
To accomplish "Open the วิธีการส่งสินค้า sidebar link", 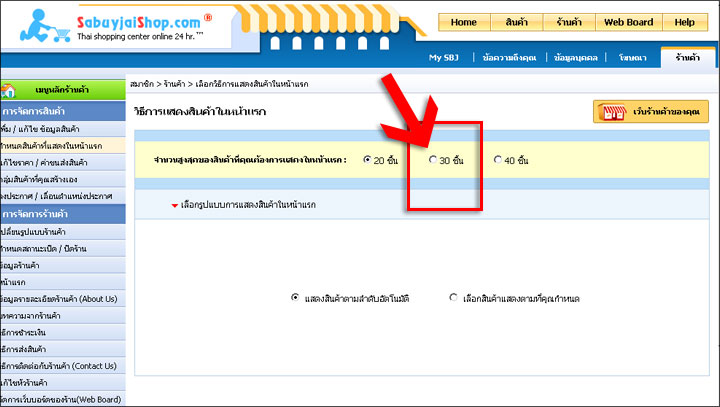I will tap(62, 349).
